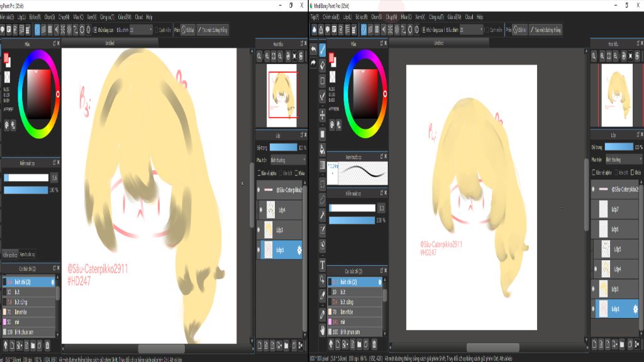
Task: Switch to Xem trước cọ tab in left window
Action: point(27,255)
